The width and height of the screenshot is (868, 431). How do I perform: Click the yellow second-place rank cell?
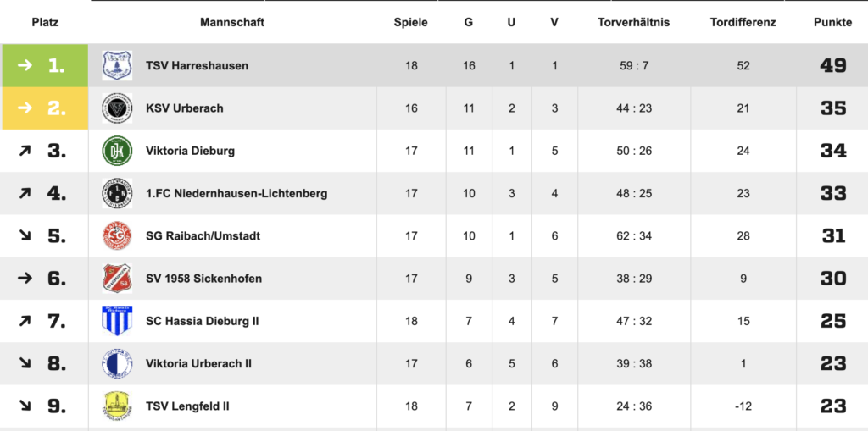click(45, 108)
